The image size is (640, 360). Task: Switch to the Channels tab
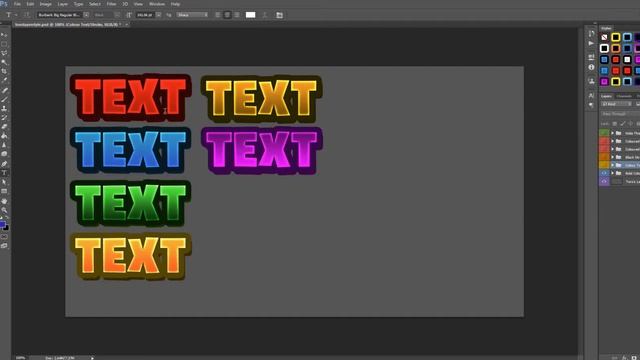(x=624, y=96)
